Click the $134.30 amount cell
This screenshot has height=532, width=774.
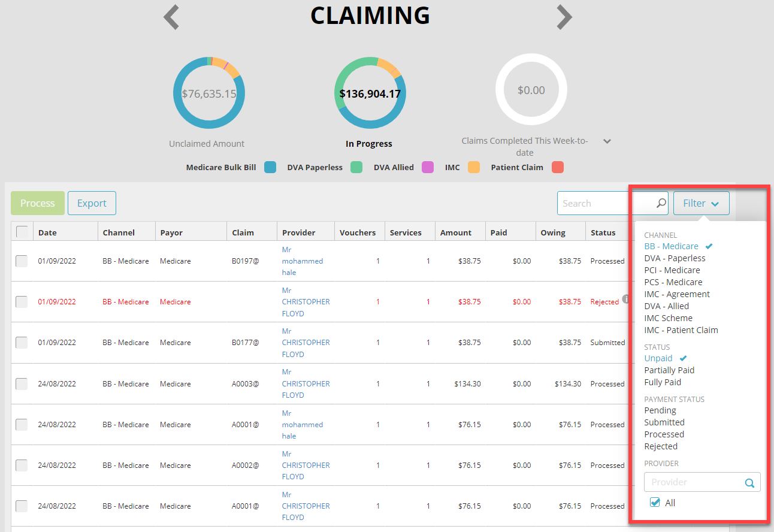point(468,383)
